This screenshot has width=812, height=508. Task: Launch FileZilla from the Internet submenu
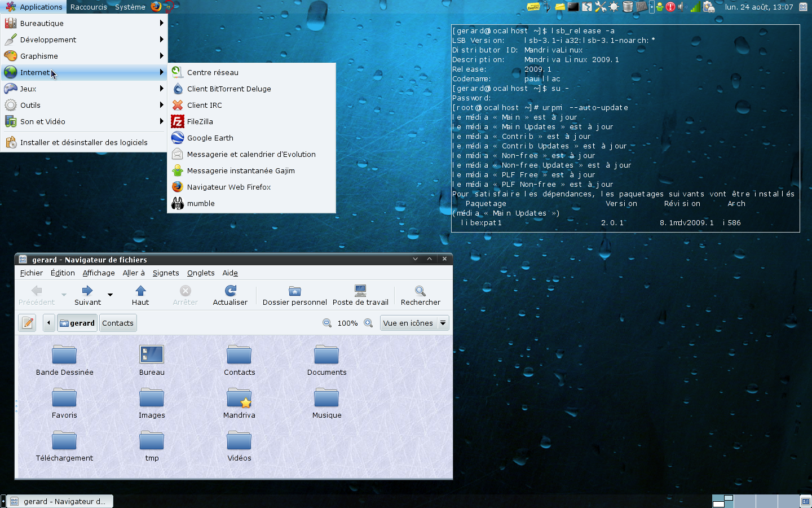(x=200, y=121)
